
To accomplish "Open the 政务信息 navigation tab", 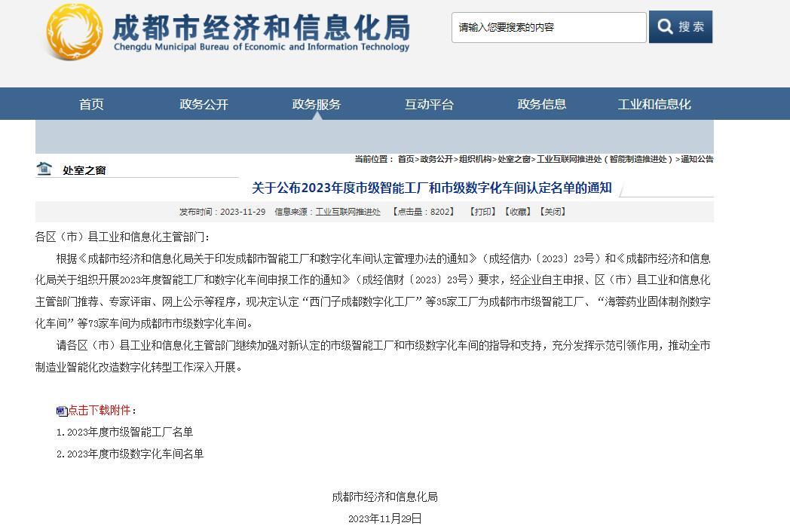I will pyautogui.click(x=541, y=104).
